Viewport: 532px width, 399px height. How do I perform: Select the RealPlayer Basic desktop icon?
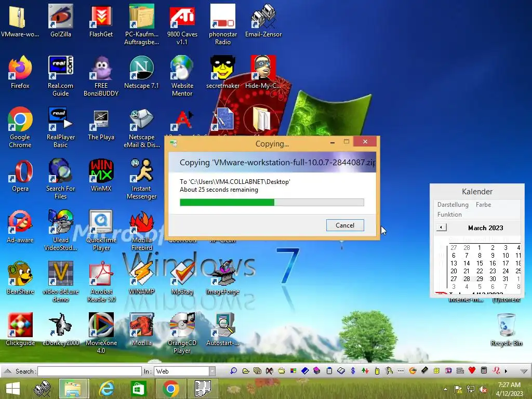[60, 128]
